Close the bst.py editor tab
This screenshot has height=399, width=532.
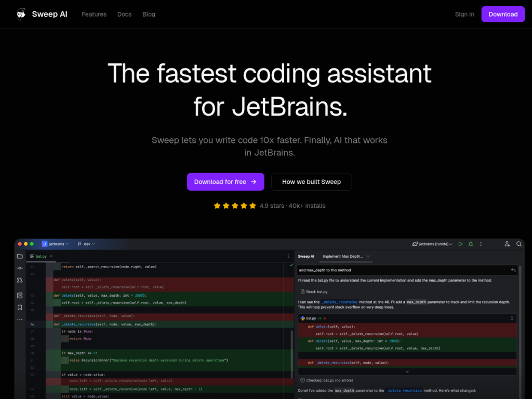click(x=51, y=256)
